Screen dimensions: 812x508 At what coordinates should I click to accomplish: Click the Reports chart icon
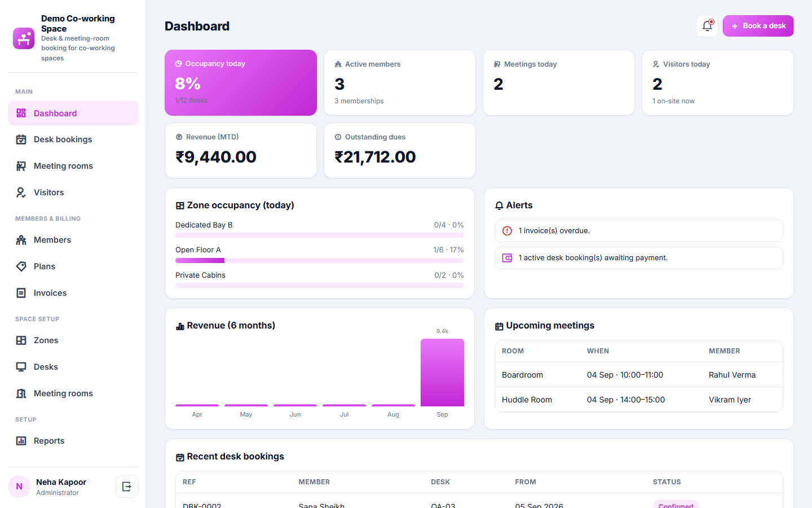(21, 441)
